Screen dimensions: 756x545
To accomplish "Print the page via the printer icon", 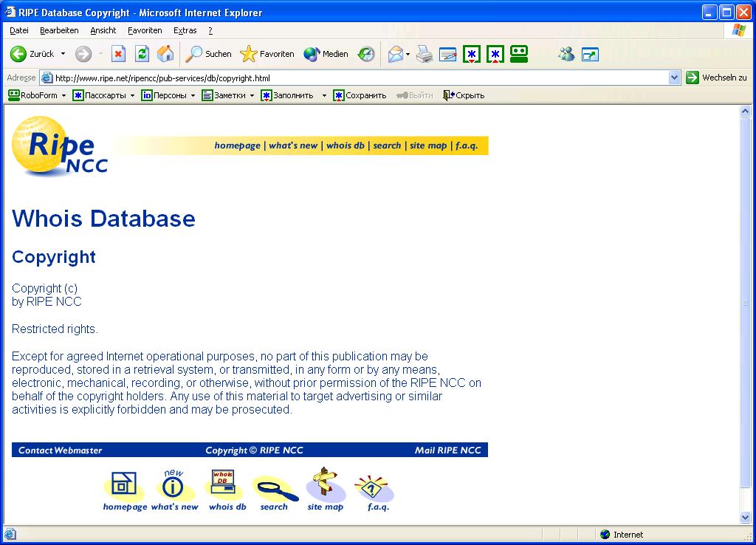I will point(425,54).
